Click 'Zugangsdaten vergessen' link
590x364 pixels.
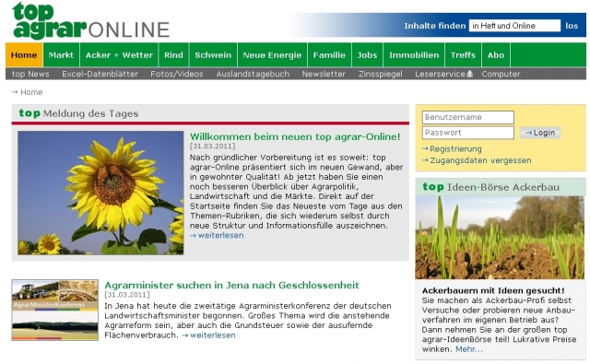(x=480, y=160)
